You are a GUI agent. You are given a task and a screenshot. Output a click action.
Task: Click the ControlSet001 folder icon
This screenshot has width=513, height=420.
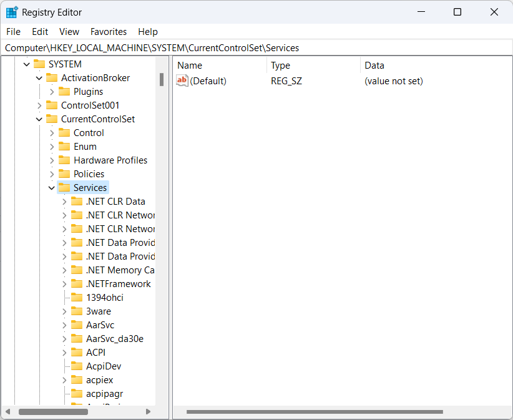(52, 105)
